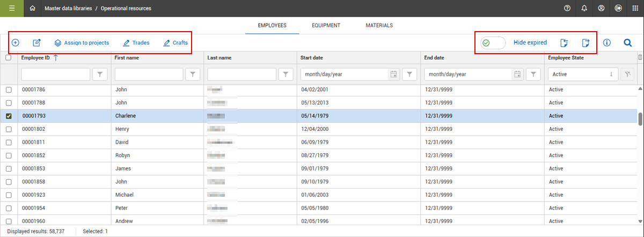The width and height of the screenshot is (644, 237).
Task: Check the select-all header checkbox
Action: point(9,58)
